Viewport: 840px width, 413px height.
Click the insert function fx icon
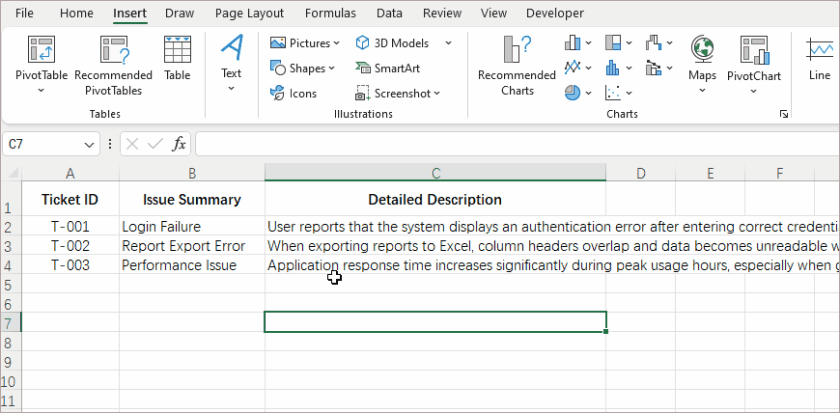pos(179,144)
